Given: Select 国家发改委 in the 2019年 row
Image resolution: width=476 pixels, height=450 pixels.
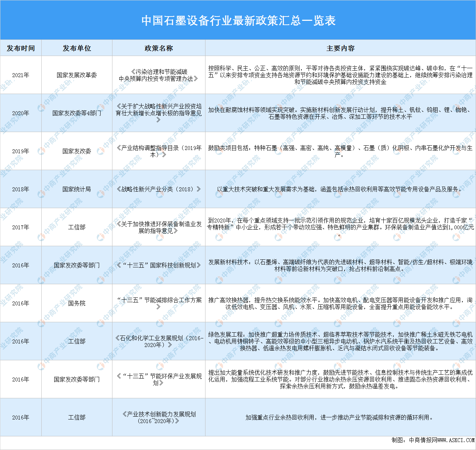Looking at the screenshot, I should 77,151.
